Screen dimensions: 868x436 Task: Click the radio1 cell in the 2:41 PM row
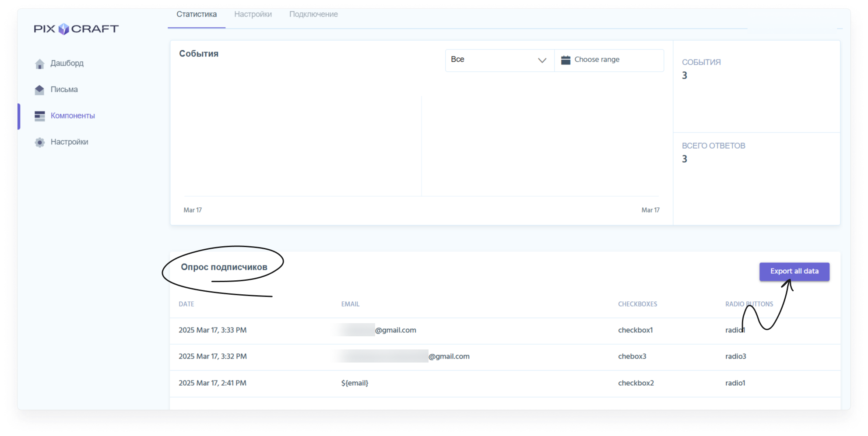pos(735,384)
